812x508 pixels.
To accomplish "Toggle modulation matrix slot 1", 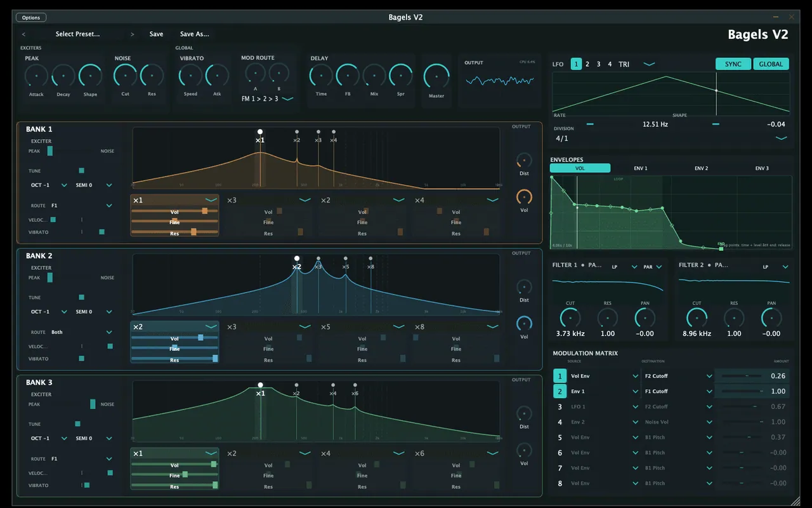I will point(560,376).
